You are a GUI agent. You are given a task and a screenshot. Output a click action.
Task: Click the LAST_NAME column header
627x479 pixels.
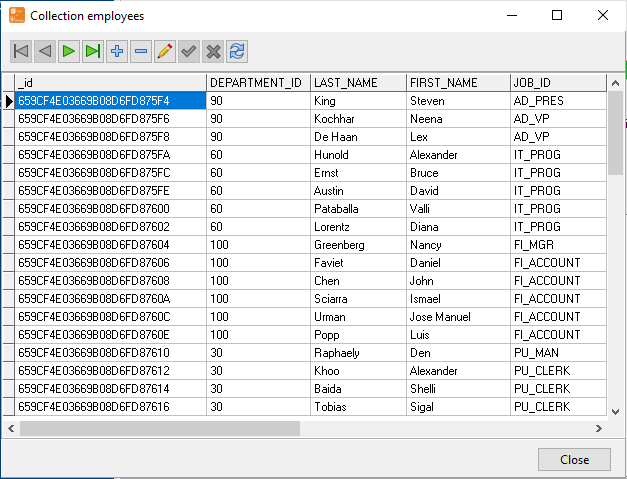tap(358, 83)
